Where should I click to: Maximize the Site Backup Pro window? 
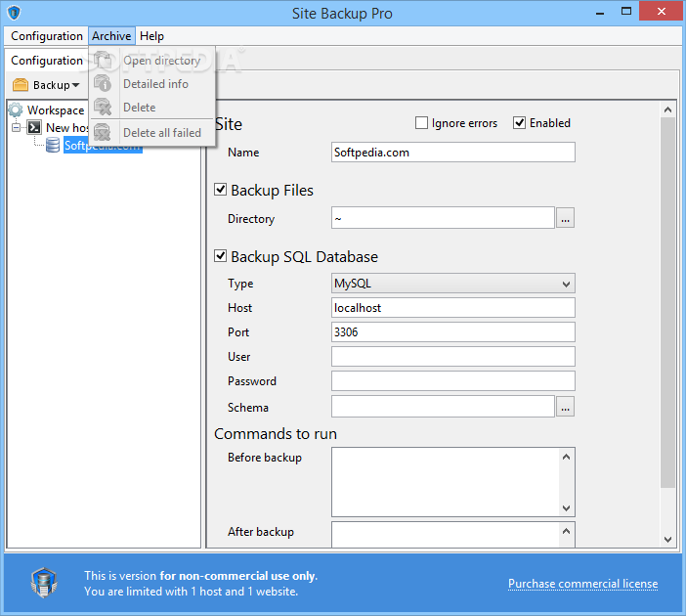(626, 12)
